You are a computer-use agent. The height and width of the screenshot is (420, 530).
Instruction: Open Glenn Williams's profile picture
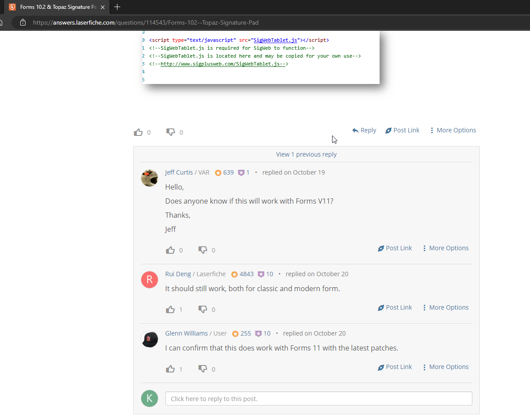[x=150, y=339]
